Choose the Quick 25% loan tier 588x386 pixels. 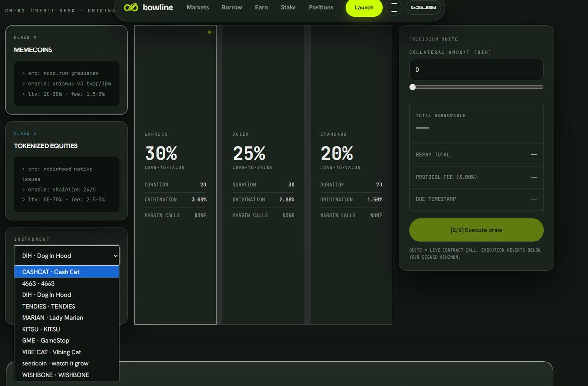[263, 175]
